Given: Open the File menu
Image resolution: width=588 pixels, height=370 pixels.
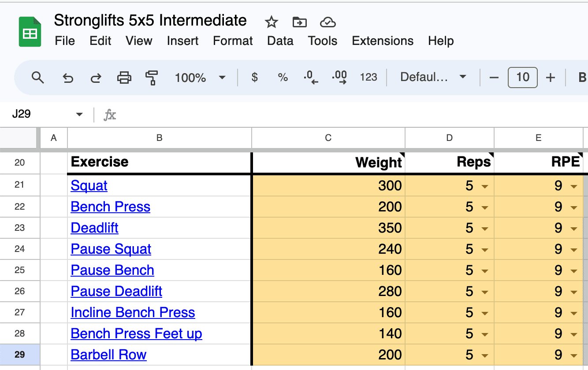Looking at the screenshot, I should tap(65, 41).
